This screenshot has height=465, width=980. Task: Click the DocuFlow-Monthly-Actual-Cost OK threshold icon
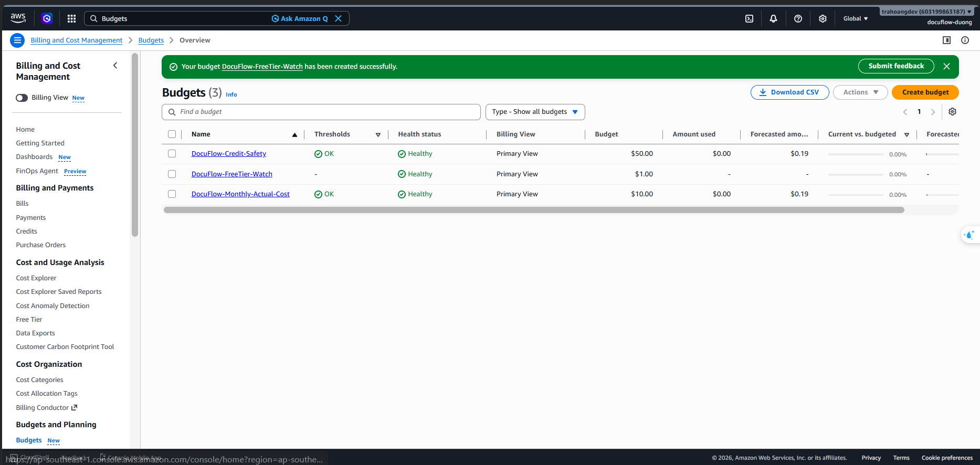(318, 194)
